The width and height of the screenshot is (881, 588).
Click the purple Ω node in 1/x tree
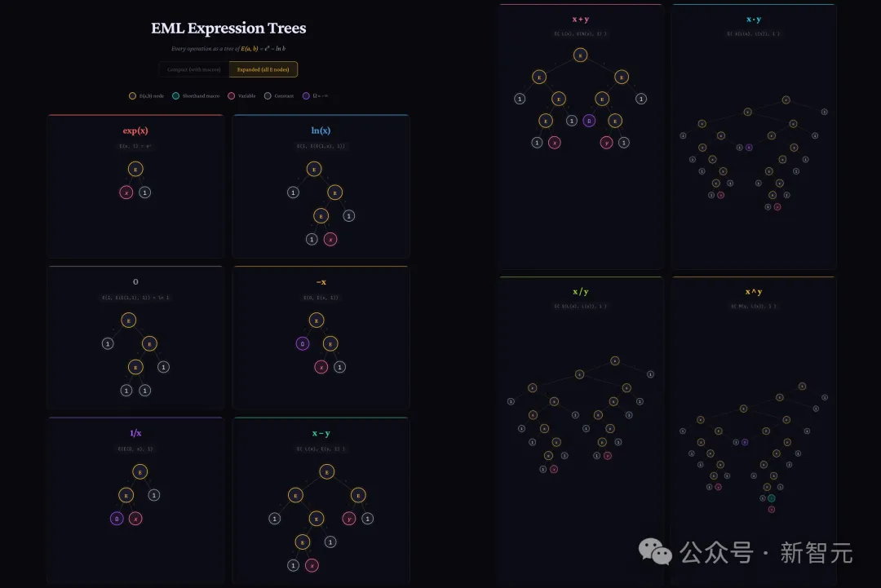pyautogui.click(x=117, y=519)
